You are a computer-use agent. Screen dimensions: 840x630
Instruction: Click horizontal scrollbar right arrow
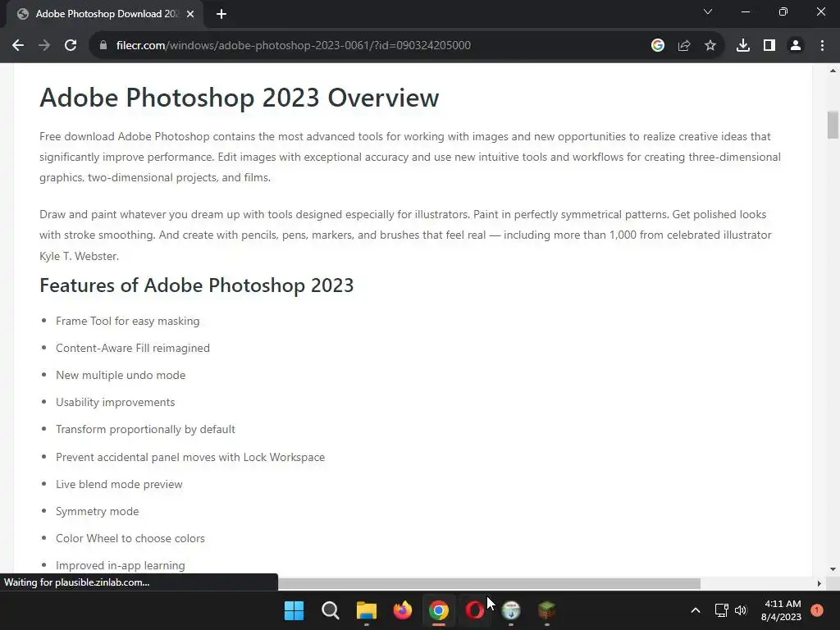(x=819, y=583)
